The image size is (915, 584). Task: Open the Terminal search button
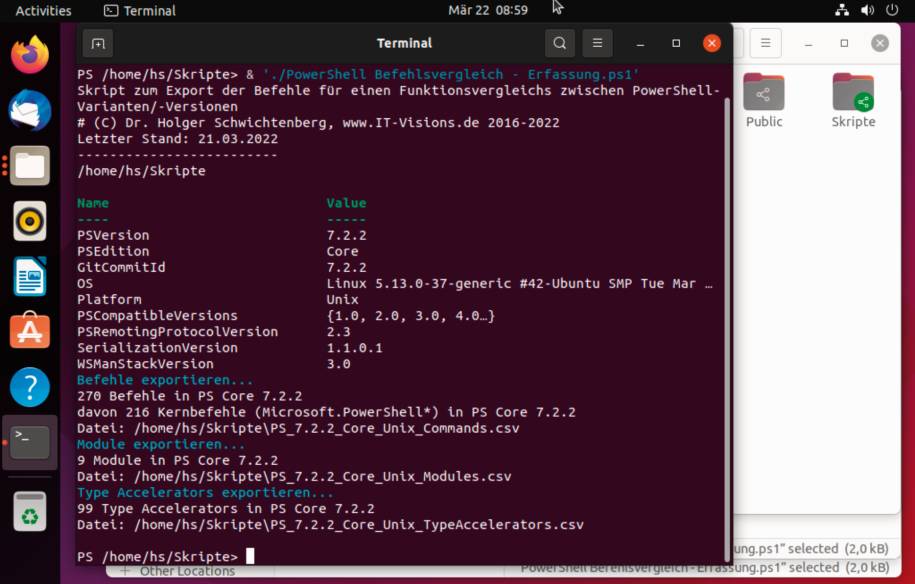coord(560,43)
